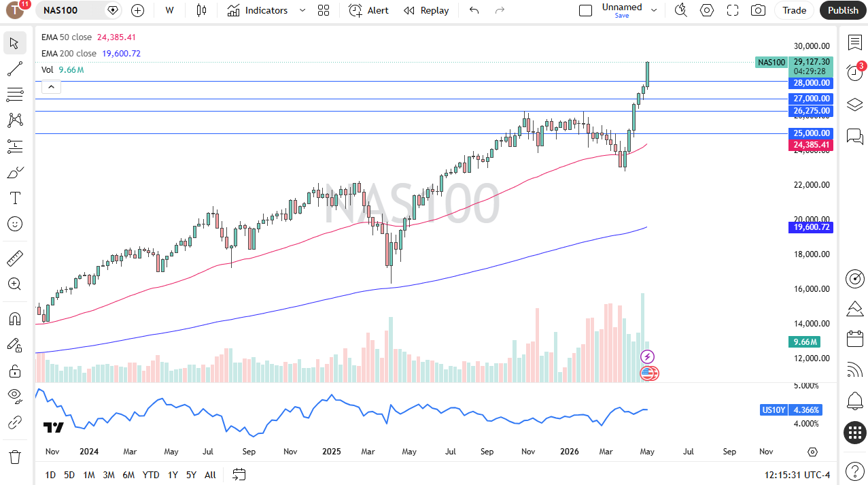The width and height of the screenshot is (868, 485).
Task: Open the go to date calendar
Action: (239, 474)
